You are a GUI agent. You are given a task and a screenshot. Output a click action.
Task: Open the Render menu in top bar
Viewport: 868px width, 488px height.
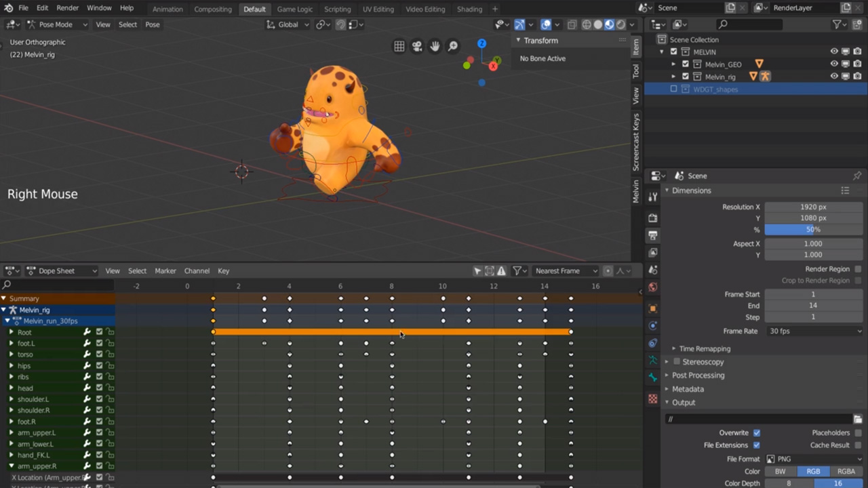click(x=68, y=8)
